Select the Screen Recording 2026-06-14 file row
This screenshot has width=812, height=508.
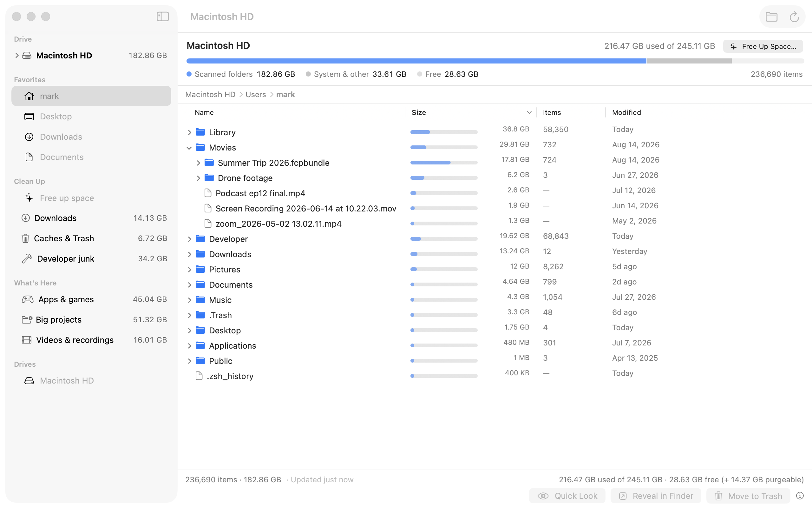pos(494,208)
